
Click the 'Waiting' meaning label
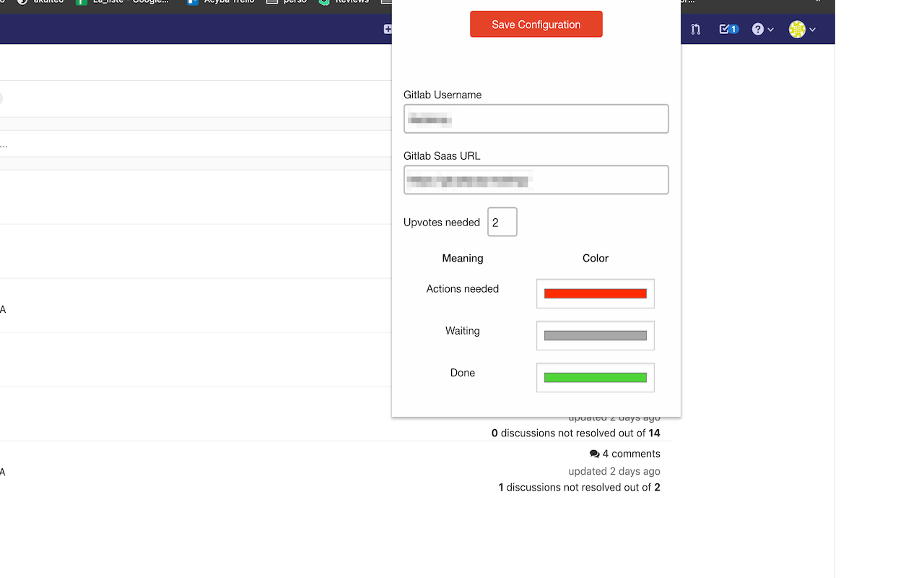coord(463,330)
